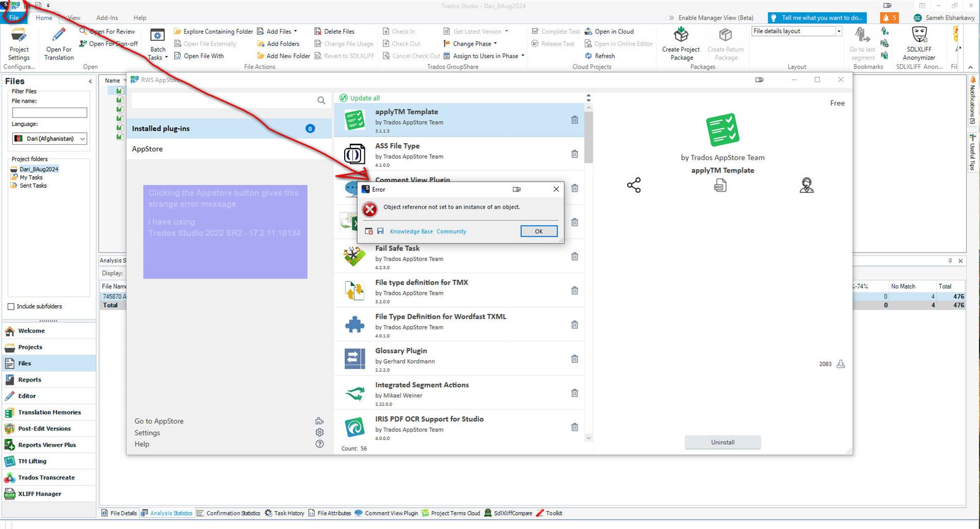The image size is (980, 529).
Task: Select File type definition for TMX plug-in
Action: (459, 291)
